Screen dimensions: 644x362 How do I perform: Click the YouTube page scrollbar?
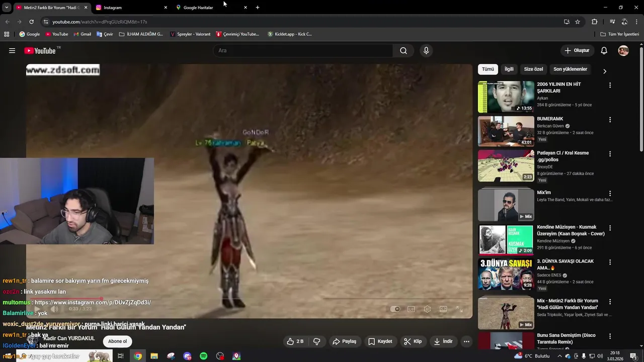[x=641, y=100]
